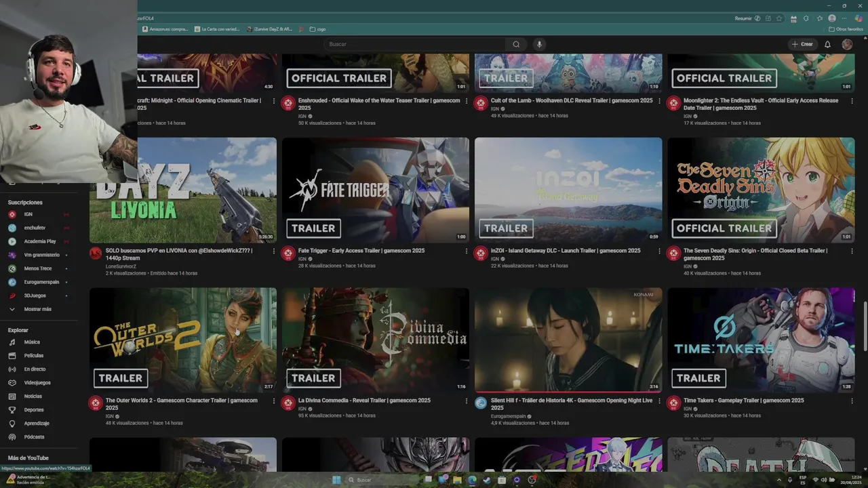Open the Copilot icon in the browser toolbar
868x488 pixels.
[x=859, y=18]
